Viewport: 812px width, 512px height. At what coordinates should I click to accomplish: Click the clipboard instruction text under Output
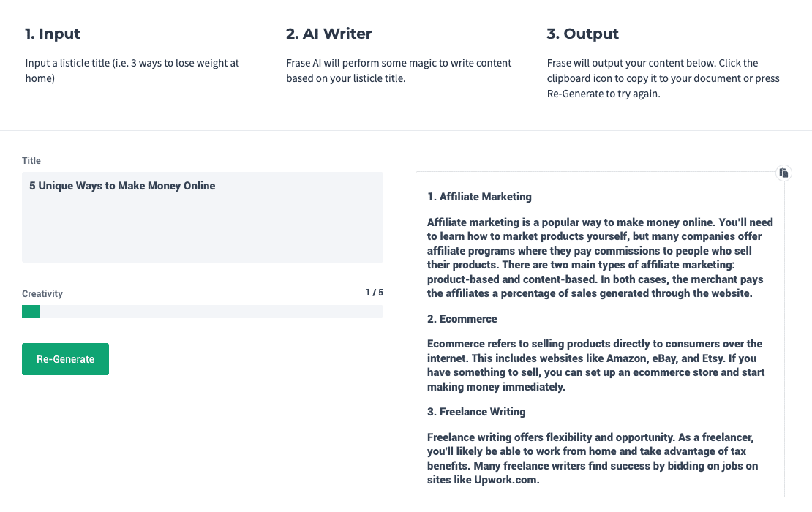pyautogui.click(x=663, y=78)
